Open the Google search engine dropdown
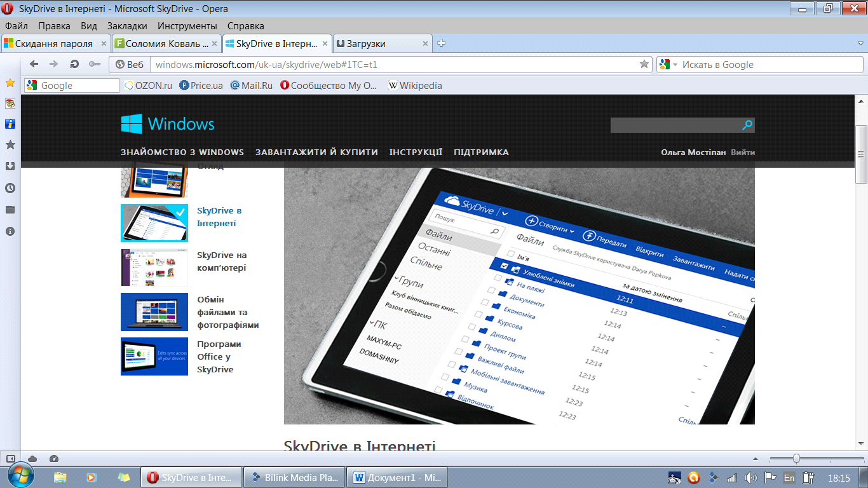Image resolution: width=868 pixels, height=488 pixels. click(x=668, y=64)
